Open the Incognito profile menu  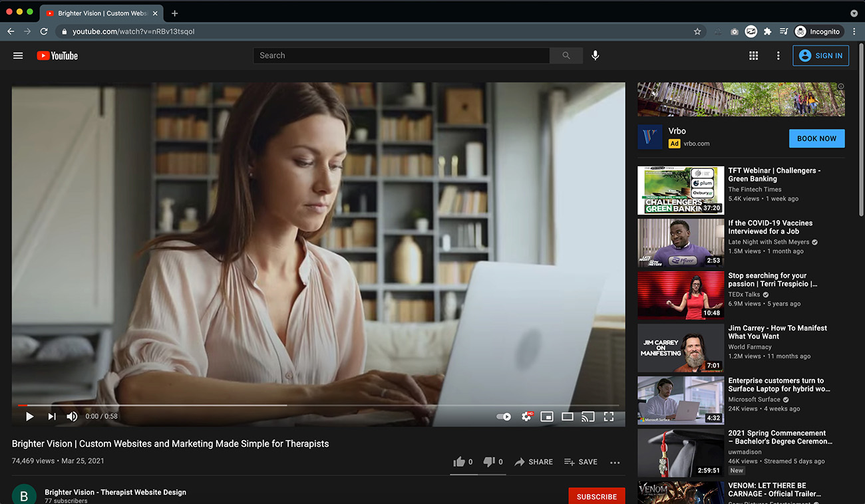(x=818, y=31)
